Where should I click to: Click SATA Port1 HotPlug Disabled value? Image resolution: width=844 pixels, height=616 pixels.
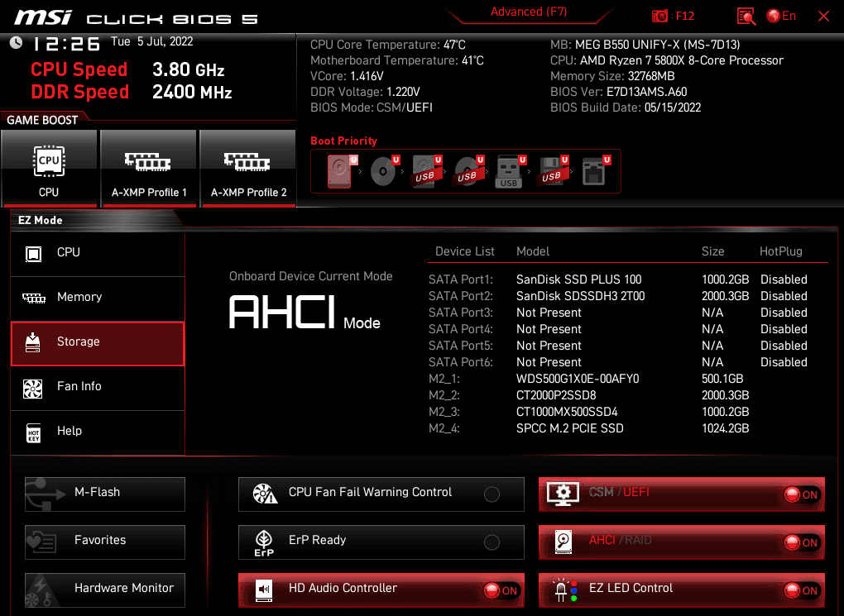(x=784, y=279)
